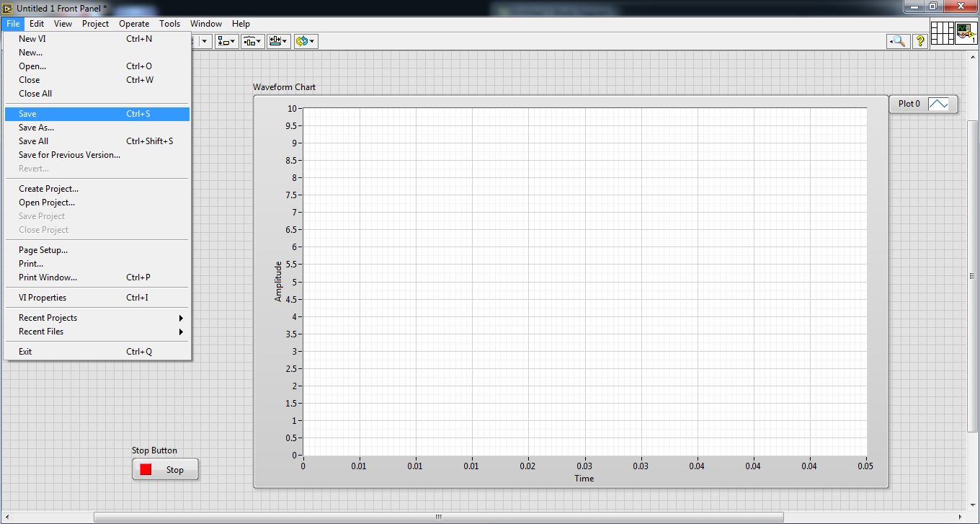Open the text settings font dropdown arrow

click(x=205, y=41)
